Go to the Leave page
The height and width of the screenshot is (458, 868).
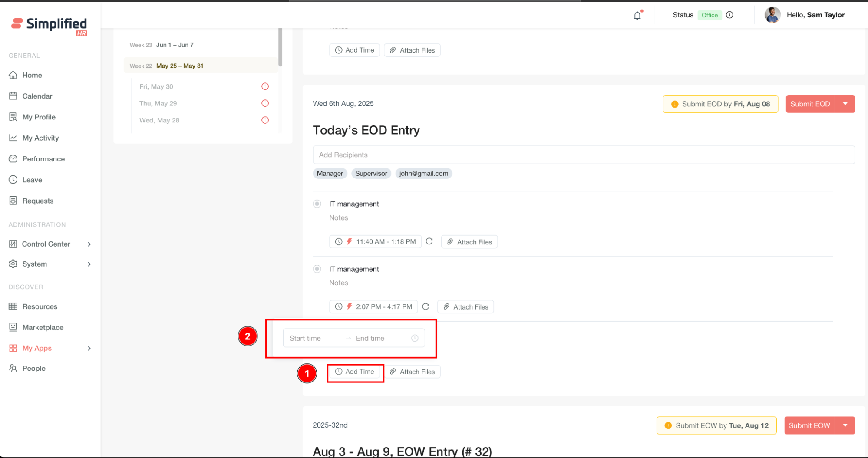(32, 180)
